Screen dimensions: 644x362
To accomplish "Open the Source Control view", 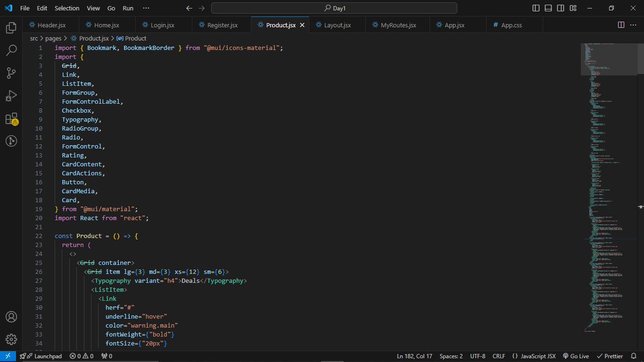I will [11, 73].
